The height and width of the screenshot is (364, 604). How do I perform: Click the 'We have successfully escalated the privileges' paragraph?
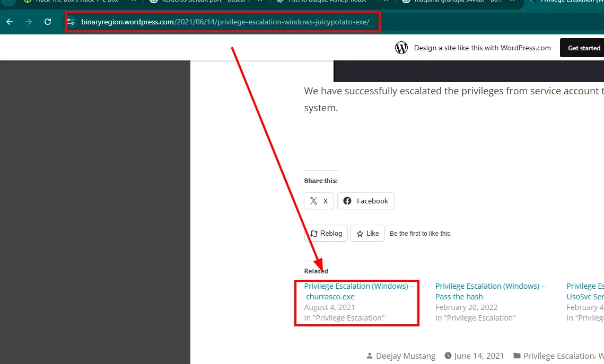point(454,99)
